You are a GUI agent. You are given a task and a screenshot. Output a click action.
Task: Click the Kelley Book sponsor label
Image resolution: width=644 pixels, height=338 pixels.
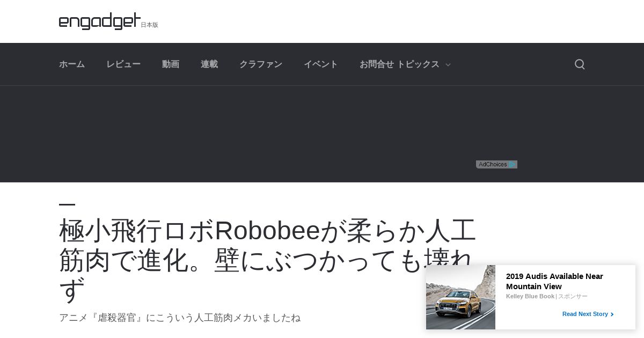530,296
